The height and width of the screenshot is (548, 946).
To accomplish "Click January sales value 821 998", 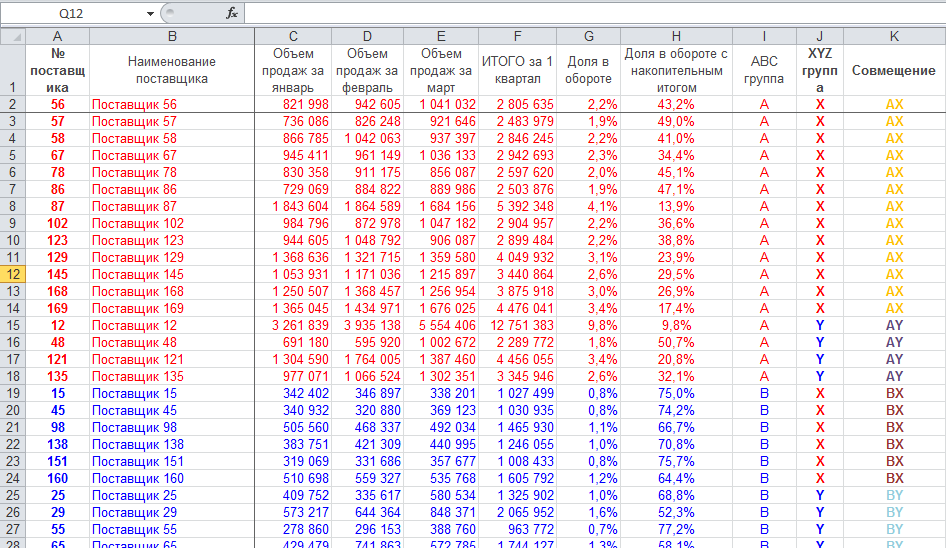I will (x=293, y=104).
